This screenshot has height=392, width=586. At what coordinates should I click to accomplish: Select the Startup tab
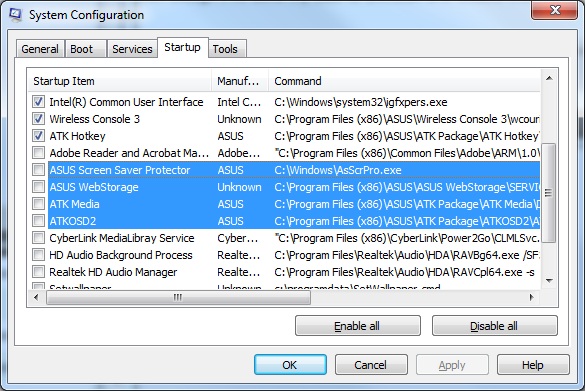click(x=182, y=47)
